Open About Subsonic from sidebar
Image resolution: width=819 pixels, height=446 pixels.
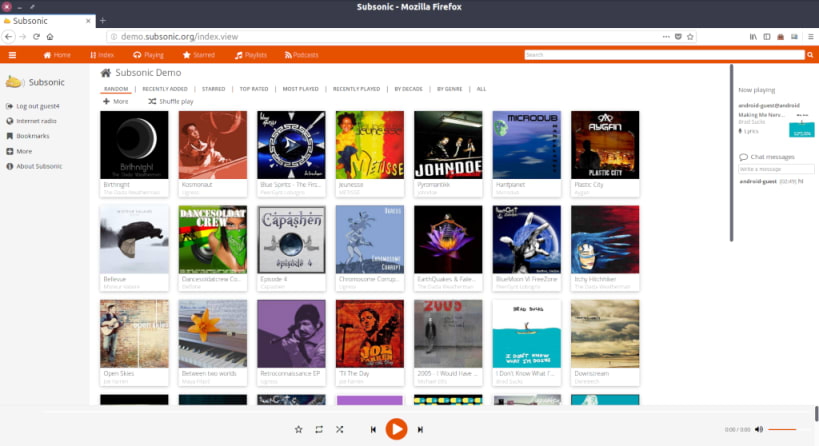pyautogui.click(x=34, y=166)
